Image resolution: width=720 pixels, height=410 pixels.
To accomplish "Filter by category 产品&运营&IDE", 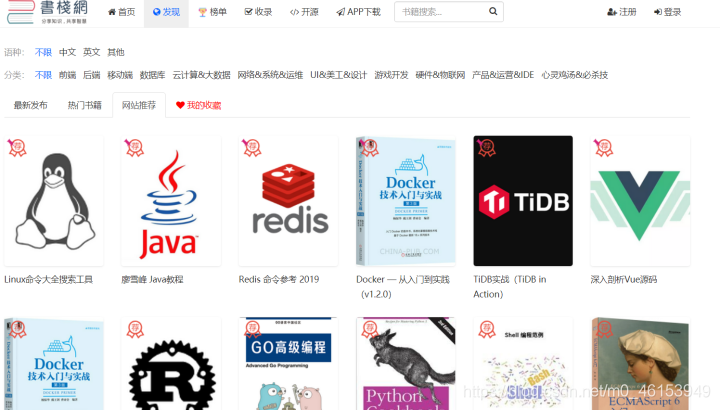I will click(503, 75).
